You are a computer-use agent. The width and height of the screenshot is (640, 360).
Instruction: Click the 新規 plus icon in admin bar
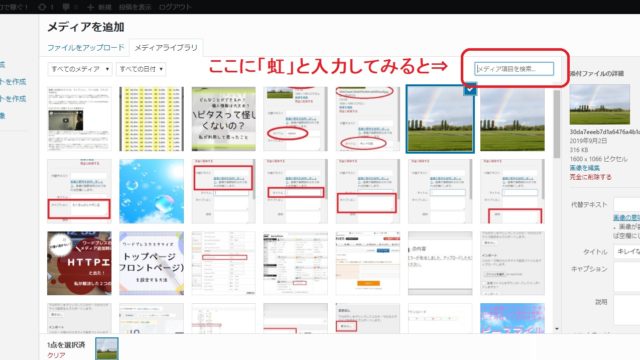tap(91, 7)
